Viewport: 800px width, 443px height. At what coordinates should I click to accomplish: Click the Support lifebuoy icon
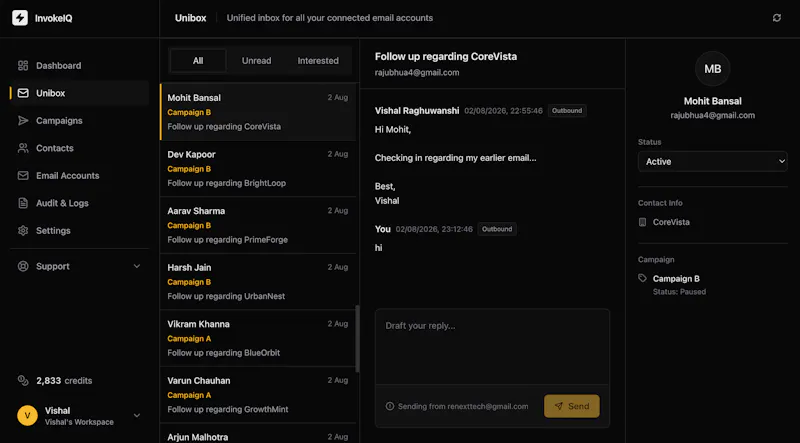(x=23, y=266)
